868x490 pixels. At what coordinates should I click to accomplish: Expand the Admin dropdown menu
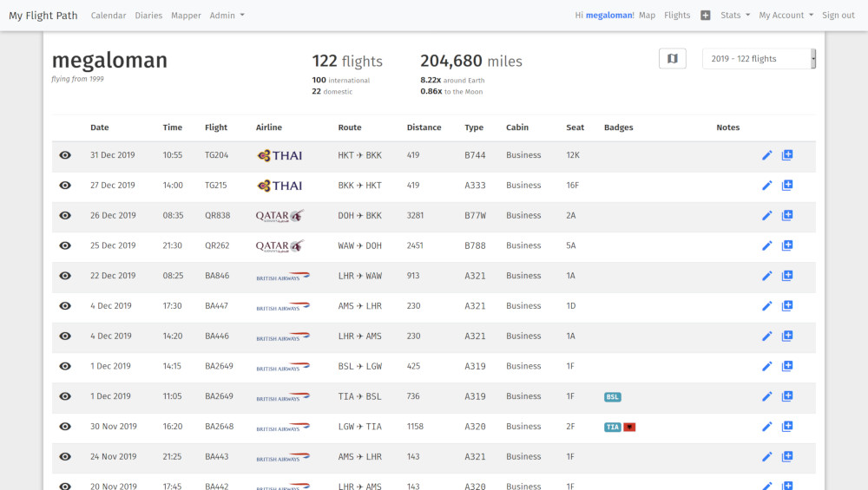227,16
